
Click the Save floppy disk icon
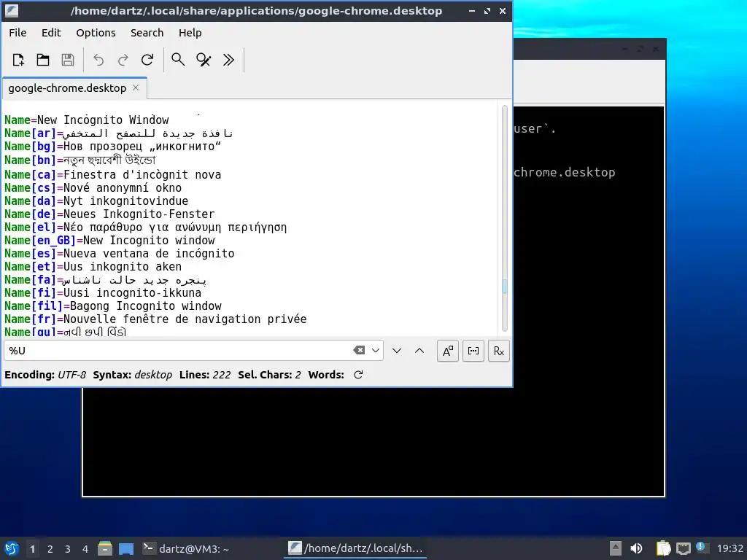click(68, 60)
